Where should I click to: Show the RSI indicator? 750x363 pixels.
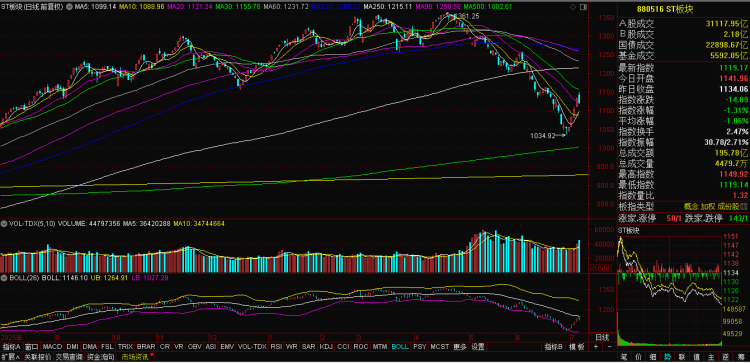(276, 347)
